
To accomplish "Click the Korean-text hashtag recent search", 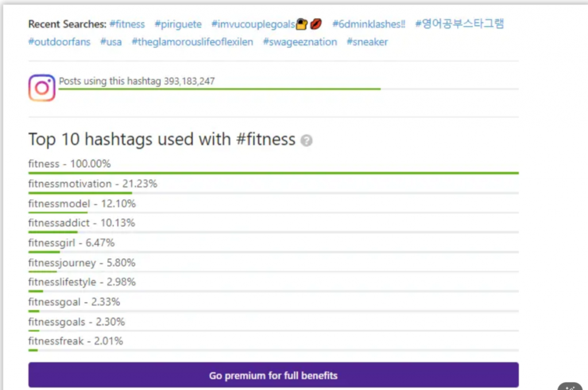I will (459, 24).
